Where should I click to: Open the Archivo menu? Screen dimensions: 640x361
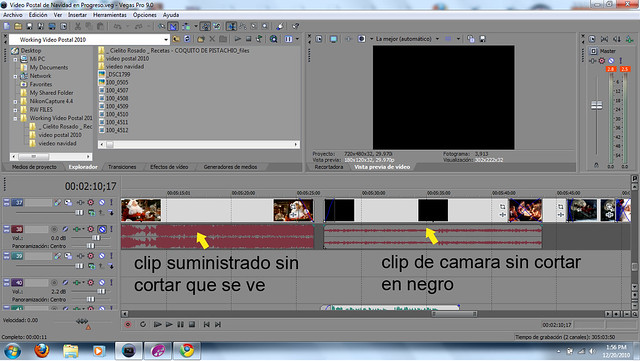13,15
